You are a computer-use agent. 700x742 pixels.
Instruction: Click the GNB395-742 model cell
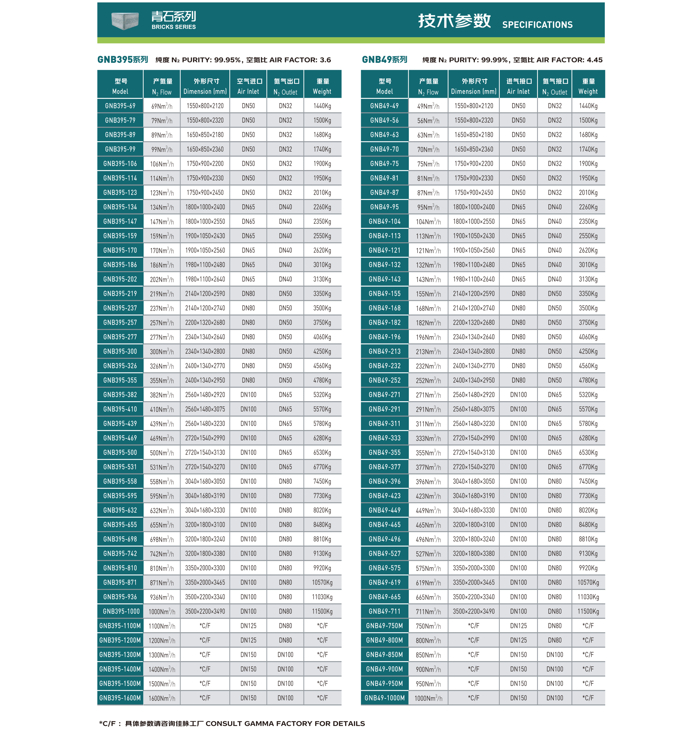(120, 554)
